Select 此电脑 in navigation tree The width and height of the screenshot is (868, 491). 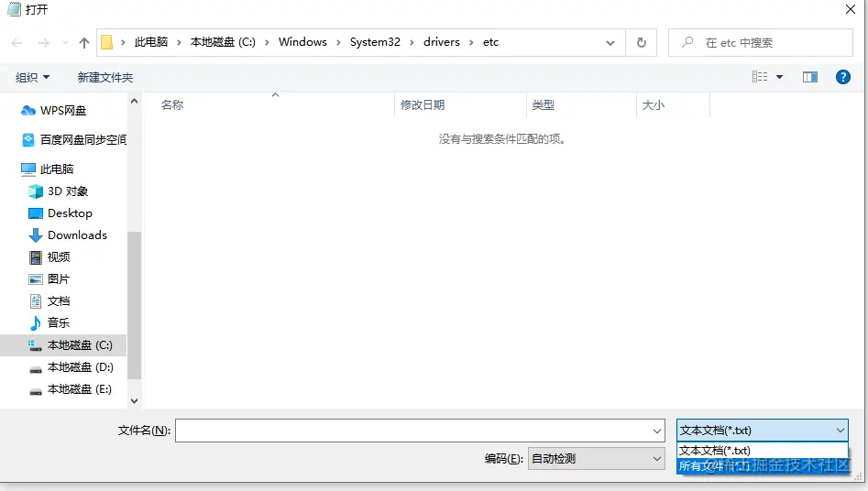pos(57,169)
